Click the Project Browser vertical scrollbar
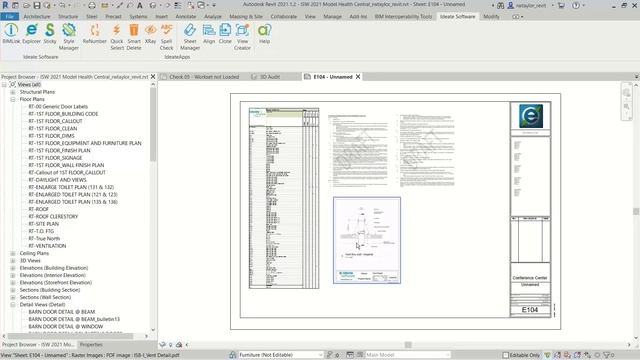This screenshot has width=640, height=360. point(153,124)
